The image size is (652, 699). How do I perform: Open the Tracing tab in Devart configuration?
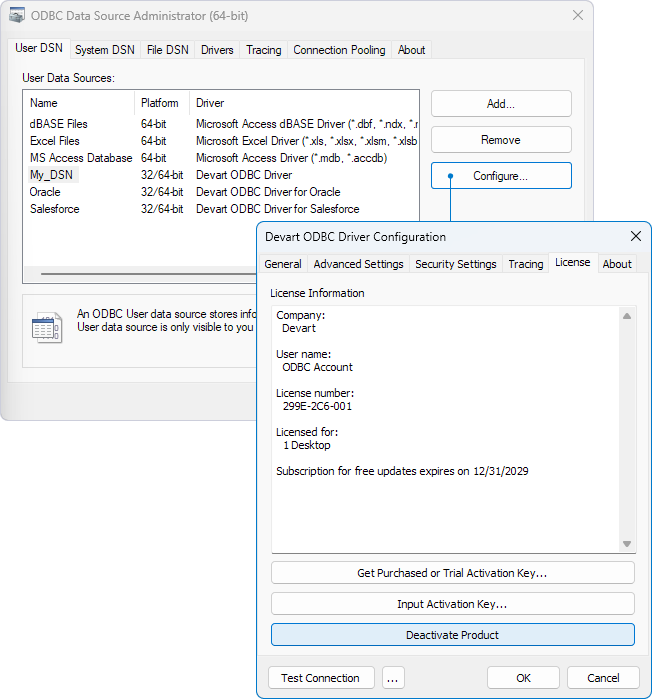point(526,264)
